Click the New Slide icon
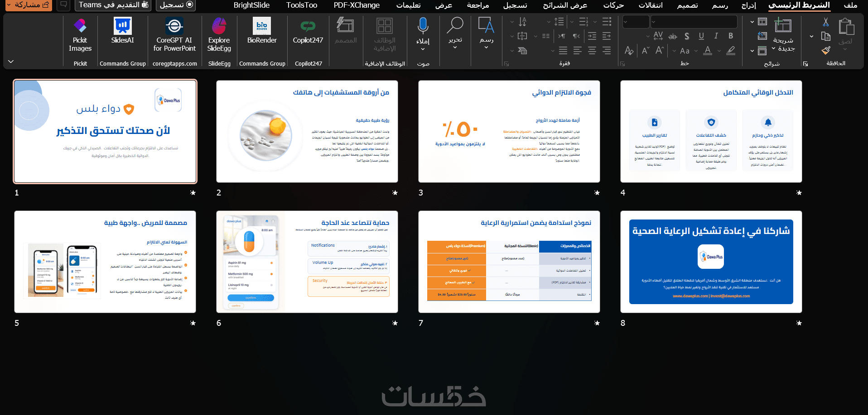The height and width of the screenshot is (415, 868). (783, 25)
